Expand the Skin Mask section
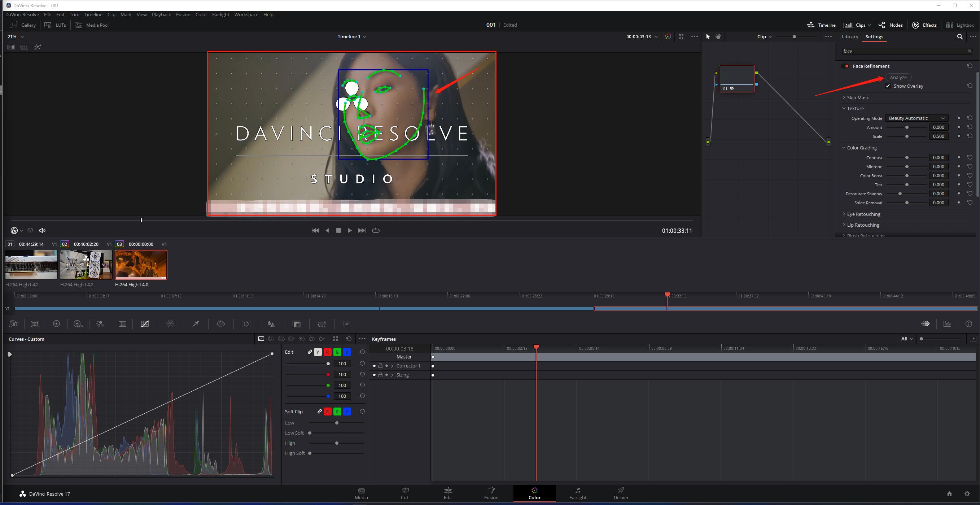 point(857,97)
